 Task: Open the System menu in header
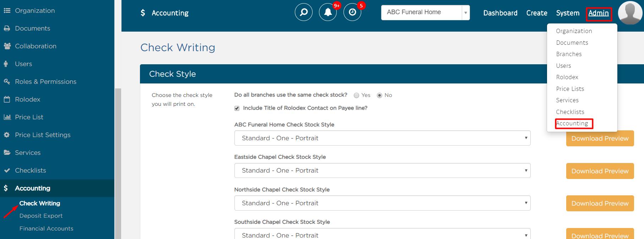coord(568,13)
